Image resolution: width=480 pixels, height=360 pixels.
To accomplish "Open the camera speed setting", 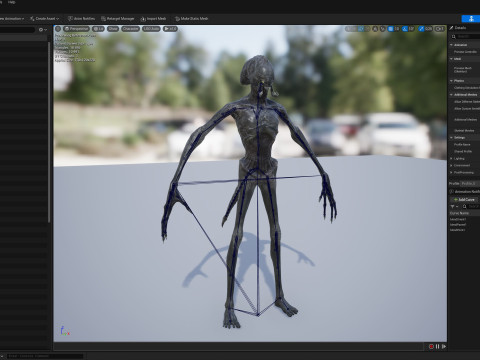I will [x=440, y=29].
